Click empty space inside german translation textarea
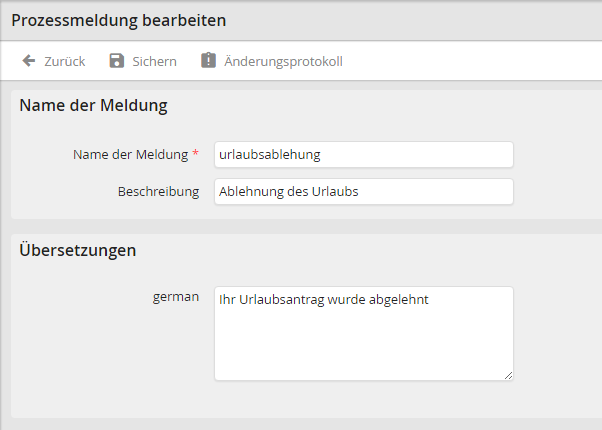Image resolution: width=602 pixels, height=430 pixels. pyautogui.click(x=363, y=345)
